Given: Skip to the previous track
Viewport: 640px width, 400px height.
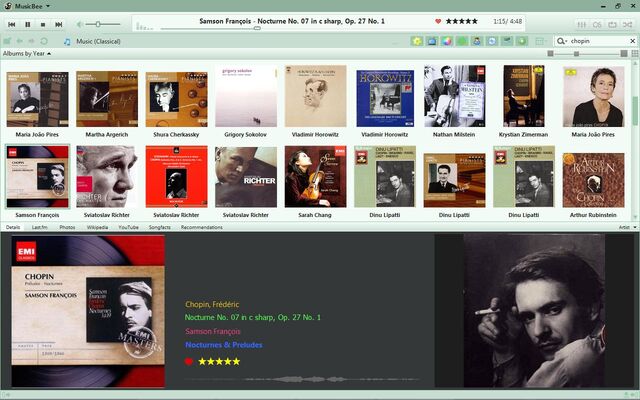Looking at the screenshot, I should pos(12,24).
